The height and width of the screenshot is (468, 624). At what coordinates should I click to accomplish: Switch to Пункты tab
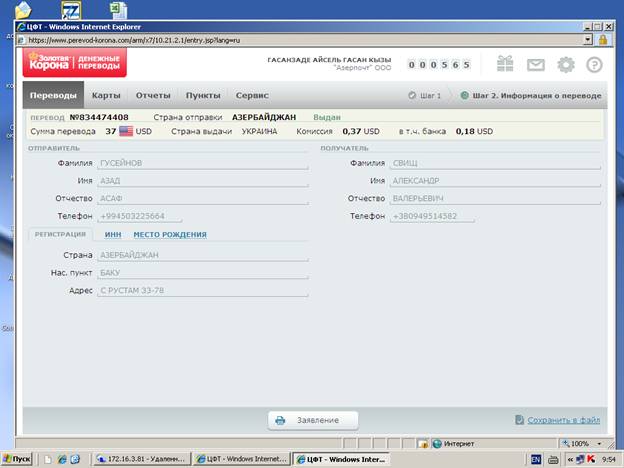(x=203, y=95)
